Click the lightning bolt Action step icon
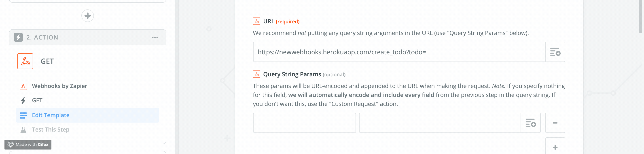The height and width of the screenshot is (154, 644). coord(18,37)
